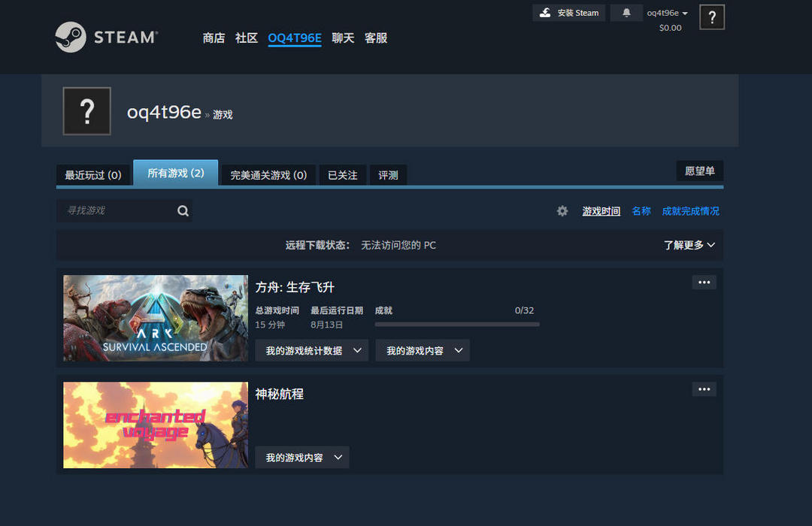Expand 了解更多 for remote download status
812x526 pixels.
pos(689,245)
